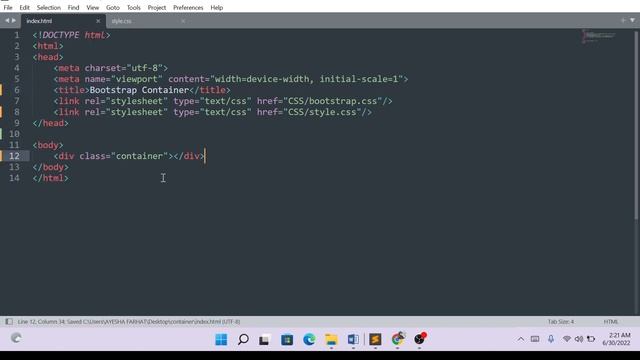Open the View menu

93,7
